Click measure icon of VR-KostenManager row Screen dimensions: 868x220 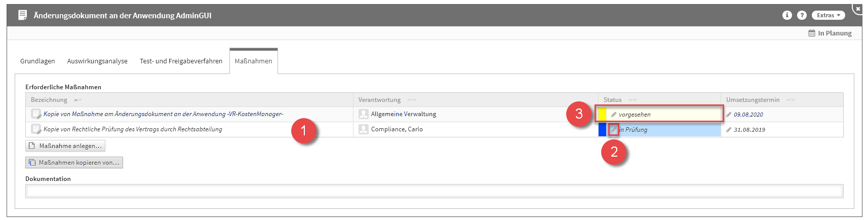pos(36,114)
